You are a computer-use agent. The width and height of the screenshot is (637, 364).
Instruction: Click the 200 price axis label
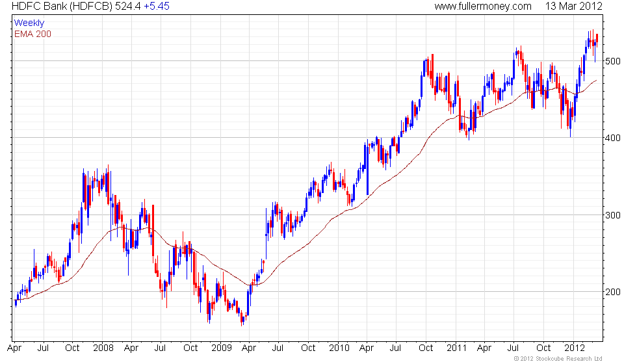[613, 292]
